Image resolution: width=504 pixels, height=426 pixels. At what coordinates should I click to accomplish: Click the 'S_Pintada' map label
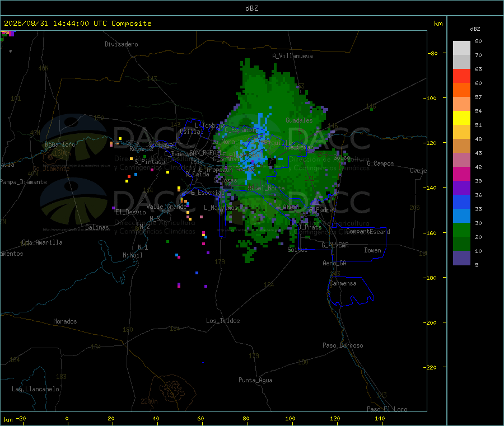coord(150,162)
